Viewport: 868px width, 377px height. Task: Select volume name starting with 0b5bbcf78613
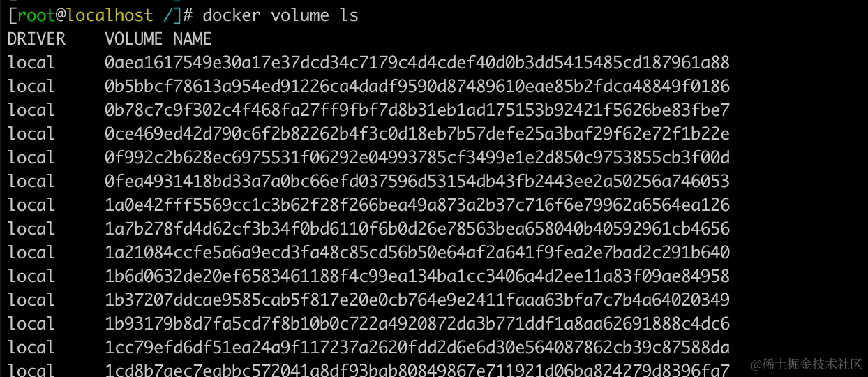(x=417, y=87)
